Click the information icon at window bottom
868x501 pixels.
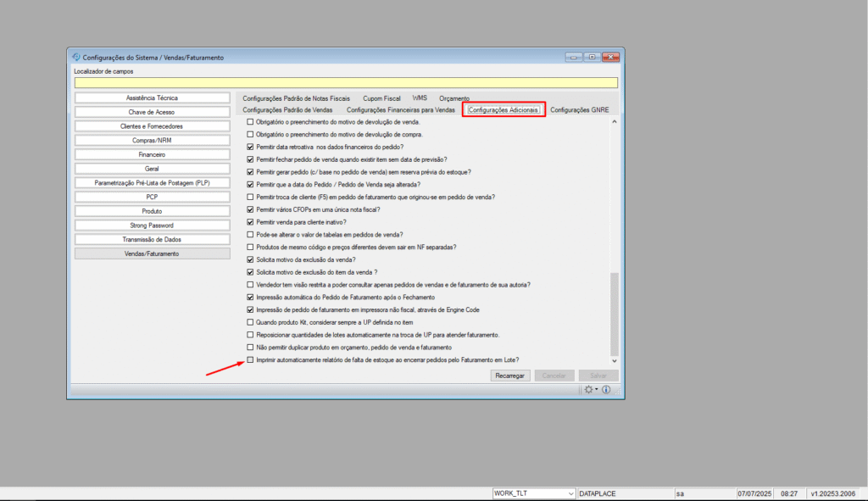(x=606, y=390)
